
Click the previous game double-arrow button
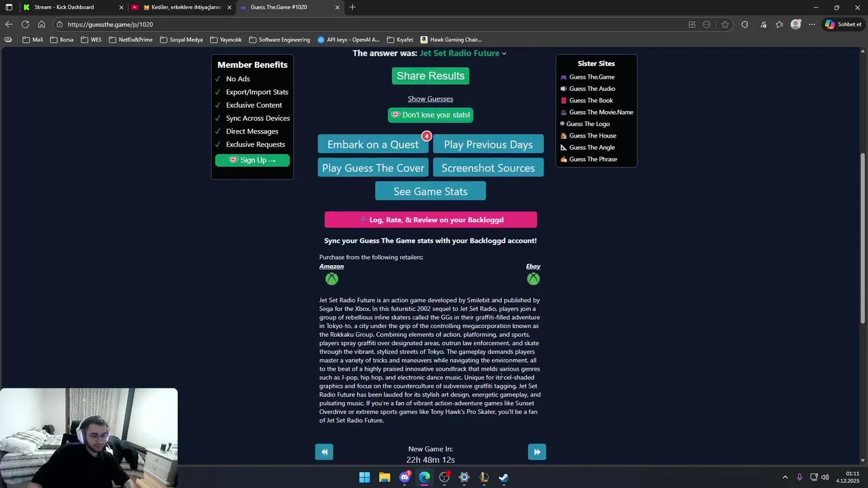(324, 452)
